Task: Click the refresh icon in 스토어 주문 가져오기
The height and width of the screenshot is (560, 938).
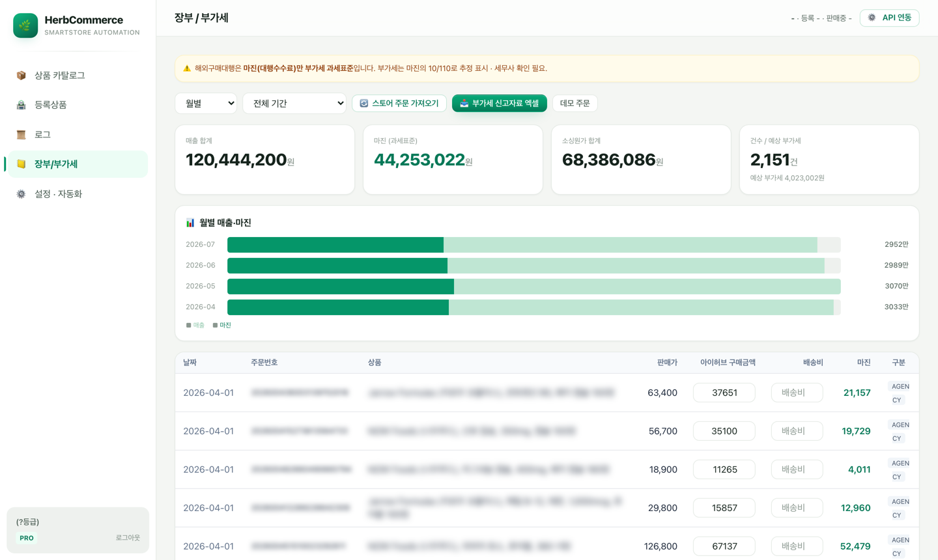Action: pyautogui.click(x=364, y=104)
